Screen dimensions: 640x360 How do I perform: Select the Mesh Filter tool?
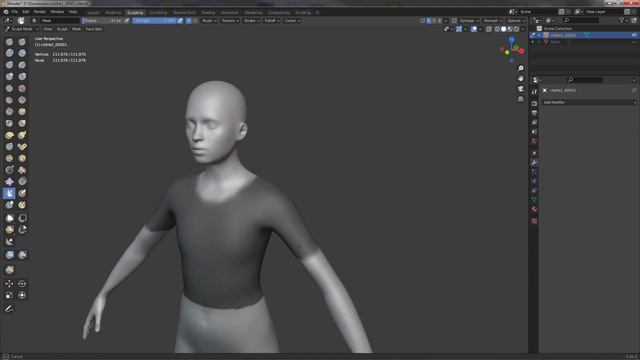pos(9,255)
